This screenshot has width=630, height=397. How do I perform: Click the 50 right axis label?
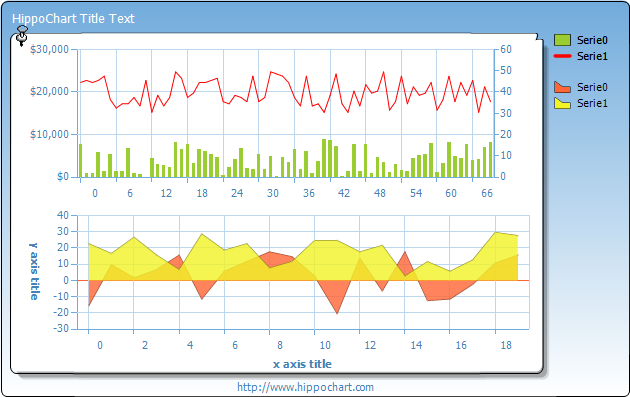(x=506, y=70)
